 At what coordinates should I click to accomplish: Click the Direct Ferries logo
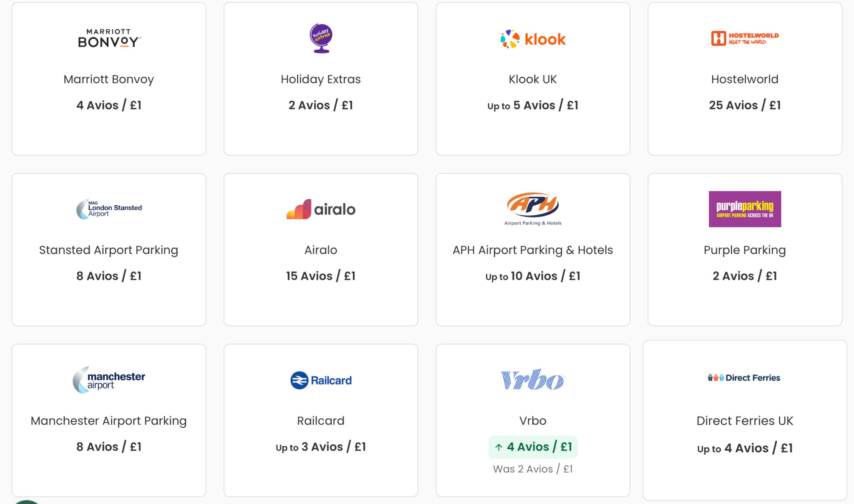point(744,378)
